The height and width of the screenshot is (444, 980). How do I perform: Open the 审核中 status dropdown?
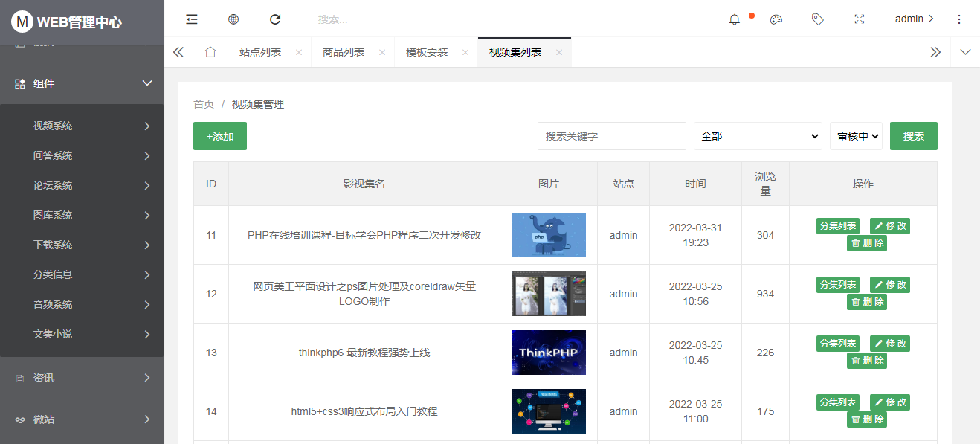click(x=856, y=136)
